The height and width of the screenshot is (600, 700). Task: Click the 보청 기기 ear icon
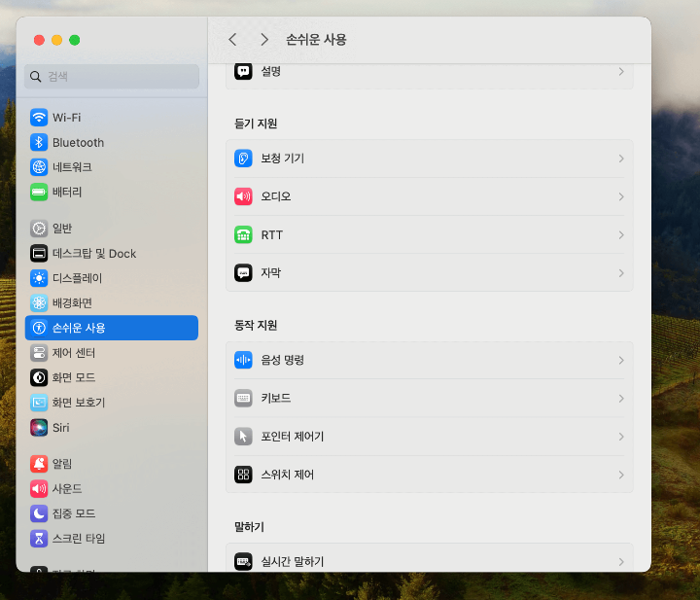[243, 159]
